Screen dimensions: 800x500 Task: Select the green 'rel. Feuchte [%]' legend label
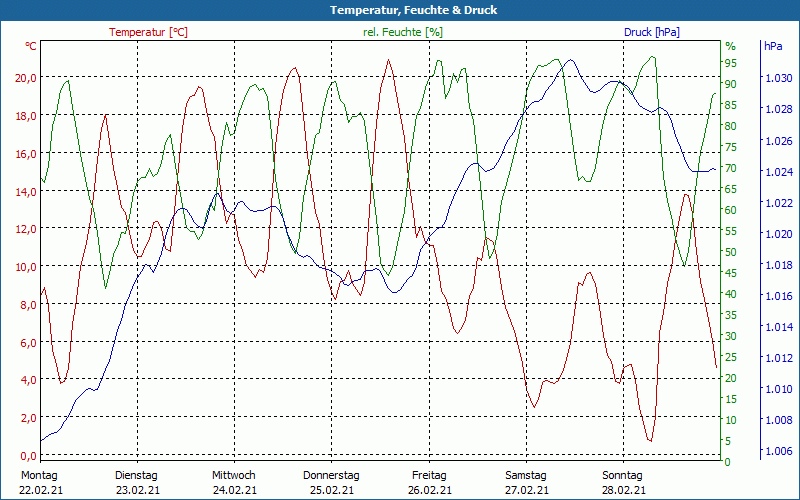point(403,32)
